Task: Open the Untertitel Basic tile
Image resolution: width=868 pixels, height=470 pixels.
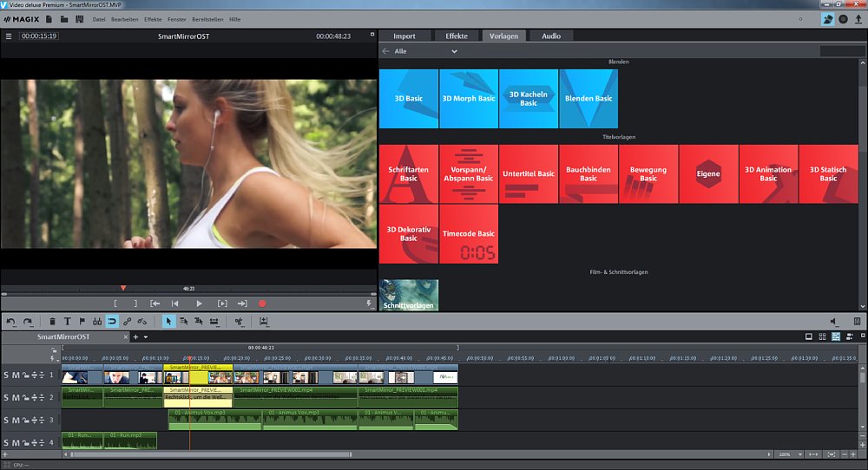Action: 528,173
